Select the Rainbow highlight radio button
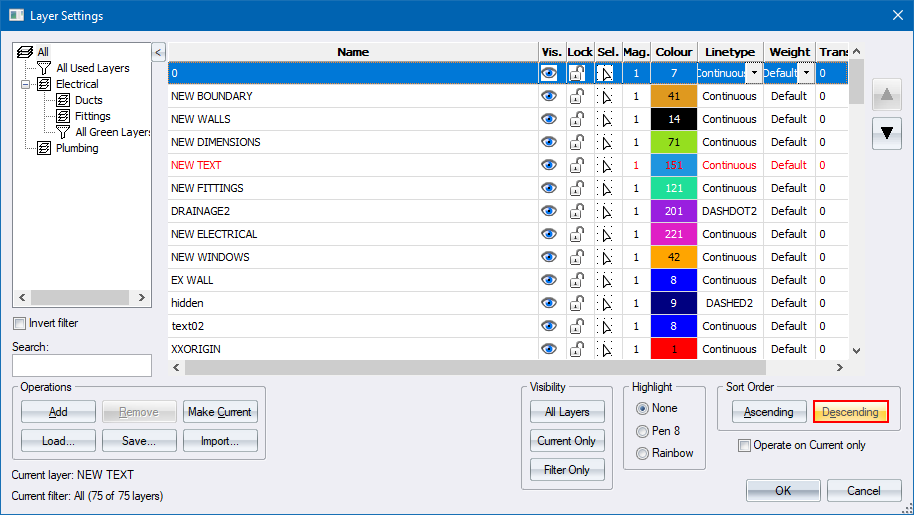Viewport: 914px width, 515px height. (x=642, y=453)
